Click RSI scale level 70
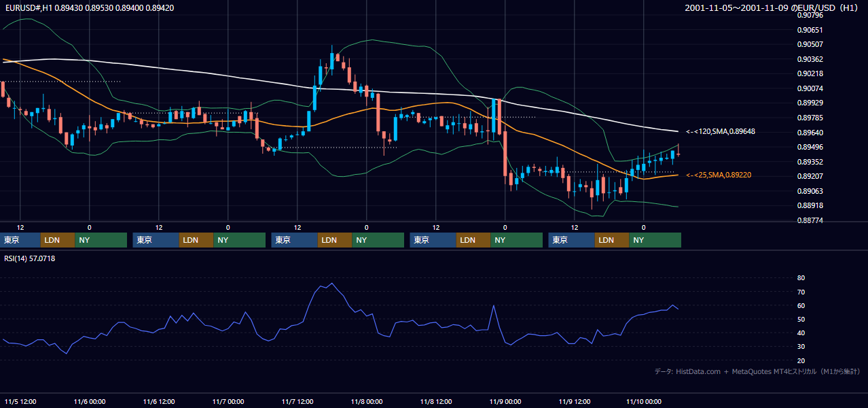This screenshot has width=868, height=408. [x=801, y=292]
